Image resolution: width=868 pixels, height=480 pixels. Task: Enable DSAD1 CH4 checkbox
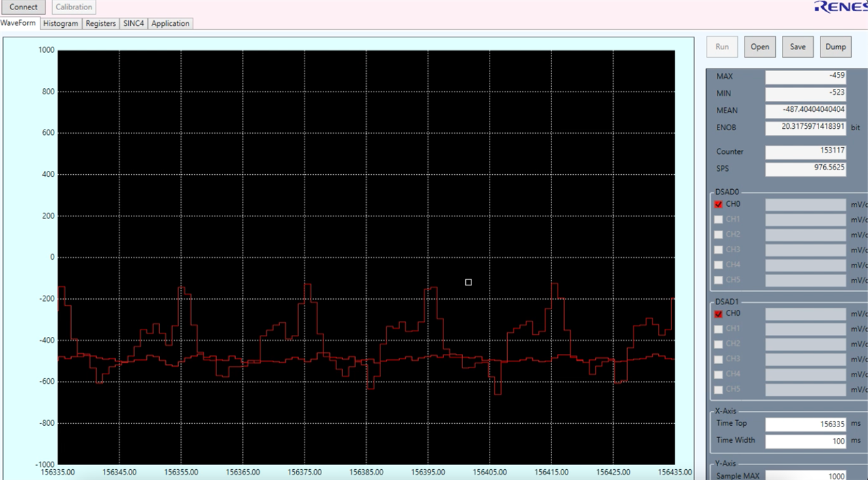coord(718,374)
